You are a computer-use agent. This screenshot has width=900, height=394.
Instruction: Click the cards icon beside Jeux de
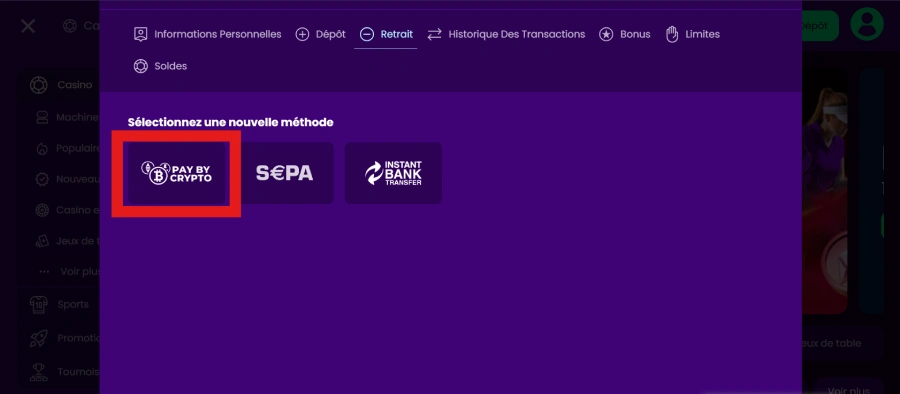(42, 241)
